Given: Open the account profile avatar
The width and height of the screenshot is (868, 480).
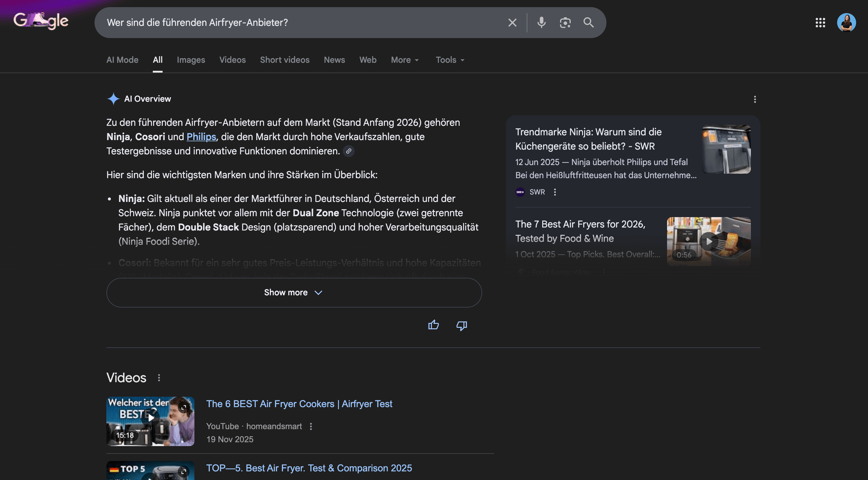Looking at the screenshot, I should 846,23.
